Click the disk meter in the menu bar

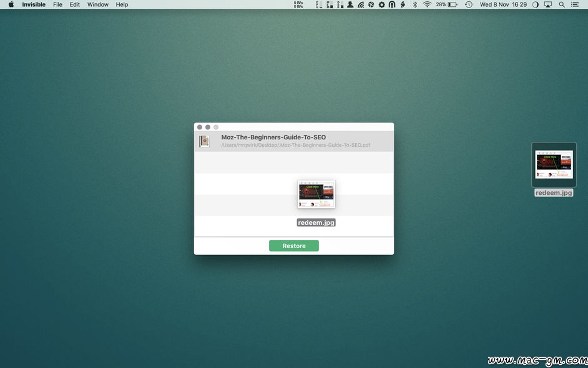[340, 4]
